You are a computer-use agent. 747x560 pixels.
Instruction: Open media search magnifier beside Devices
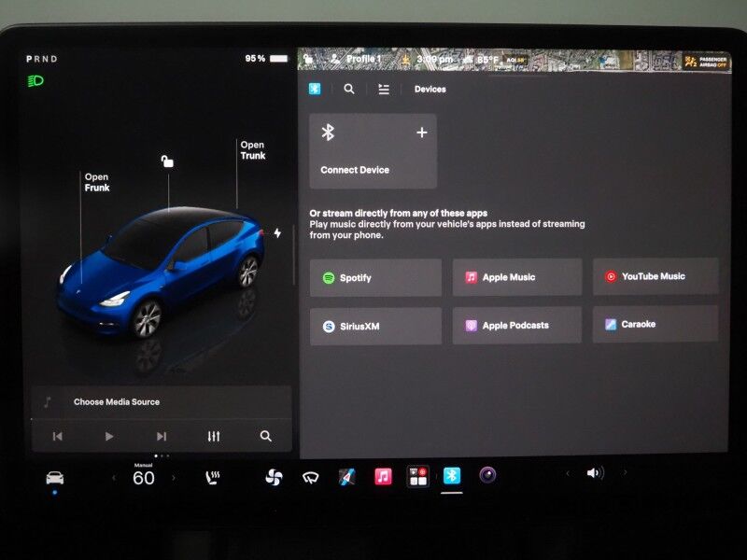point(348,89)
